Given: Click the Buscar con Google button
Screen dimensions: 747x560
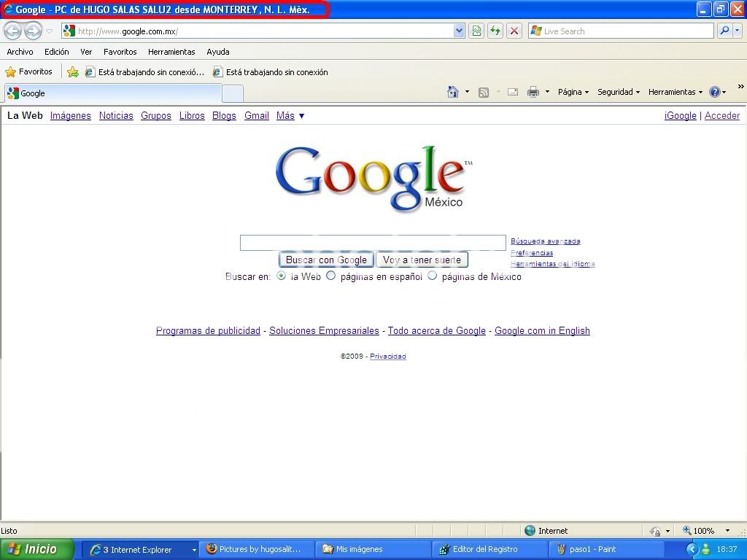Looking at the screenshot, I should click(x=326, y=260).
